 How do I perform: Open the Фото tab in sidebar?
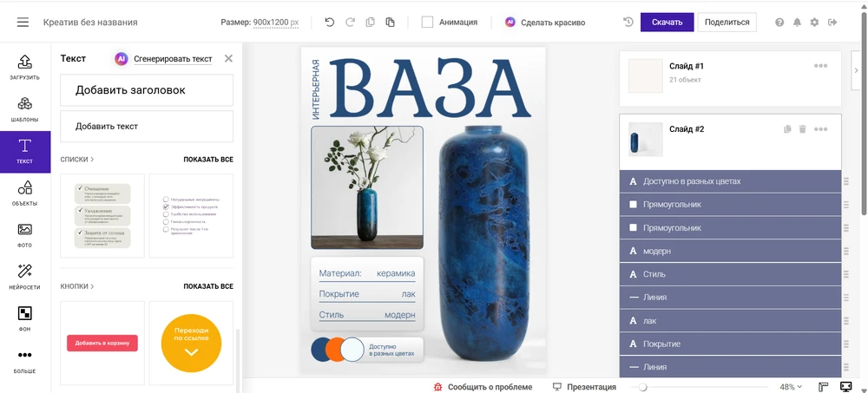[25, 236]
